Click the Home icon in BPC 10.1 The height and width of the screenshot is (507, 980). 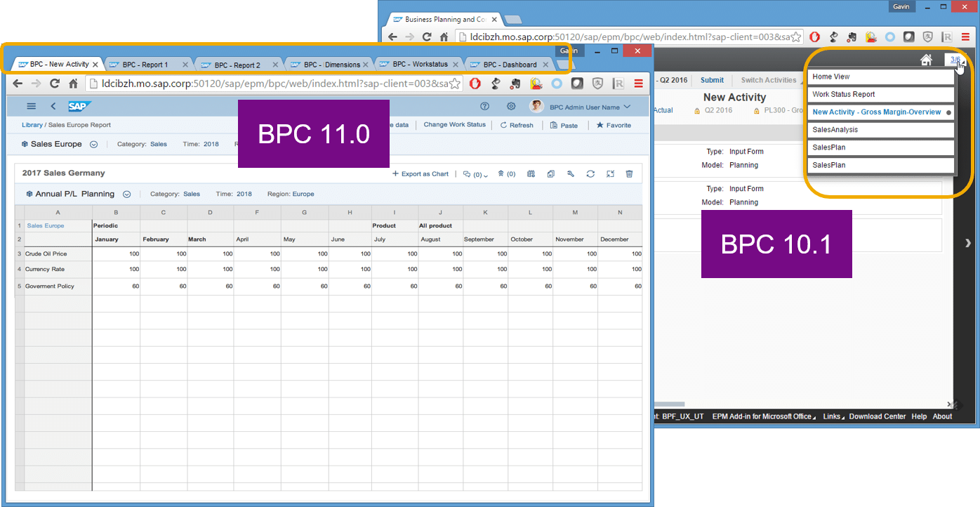927,60
